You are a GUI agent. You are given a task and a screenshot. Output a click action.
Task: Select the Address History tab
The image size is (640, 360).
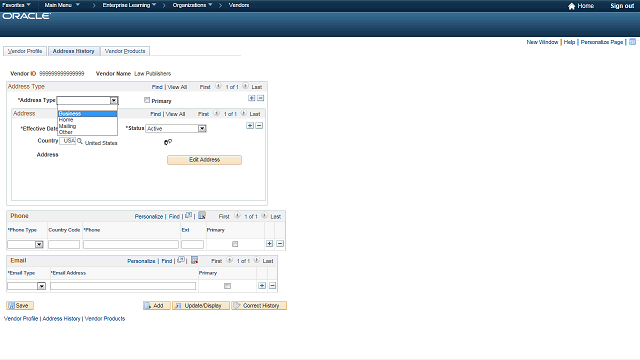73,51
